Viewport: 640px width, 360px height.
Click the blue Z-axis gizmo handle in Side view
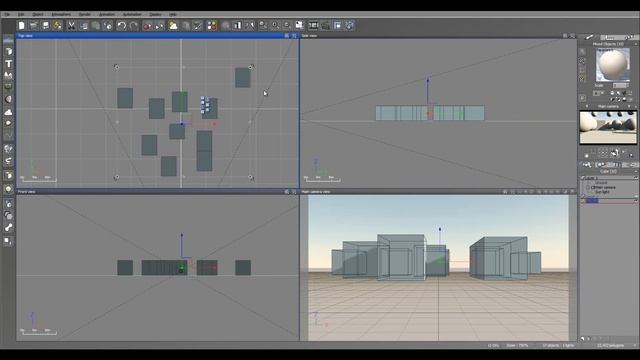[428, 80]
